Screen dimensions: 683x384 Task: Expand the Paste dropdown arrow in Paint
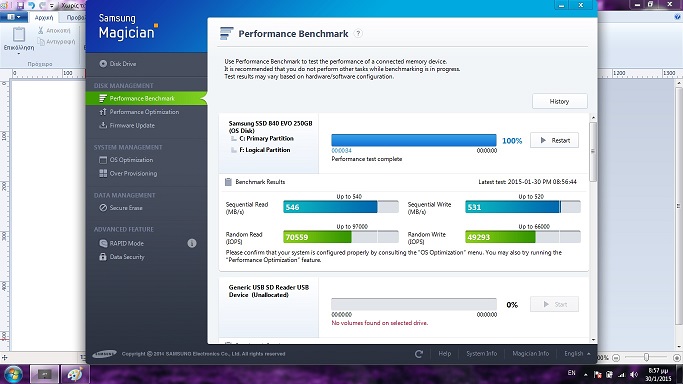tap(18, 53)
